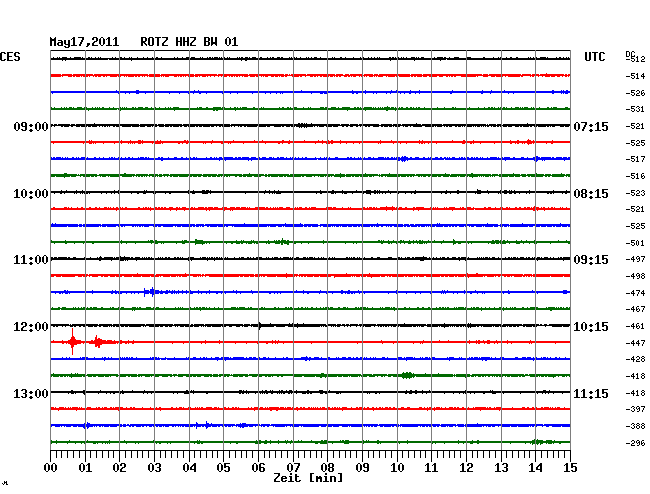The image size is (650, 494).
Task: Click the DC offset value -296
Action: [x=635, y=443]
